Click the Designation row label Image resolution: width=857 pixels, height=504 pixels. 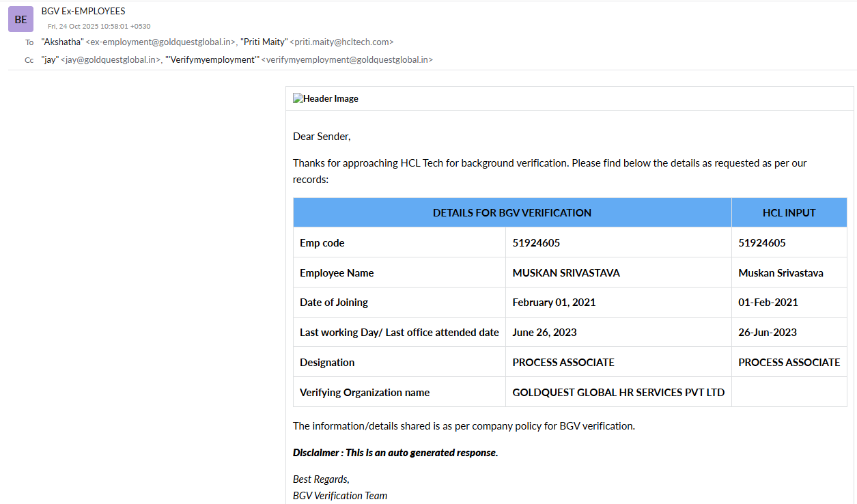327,363
